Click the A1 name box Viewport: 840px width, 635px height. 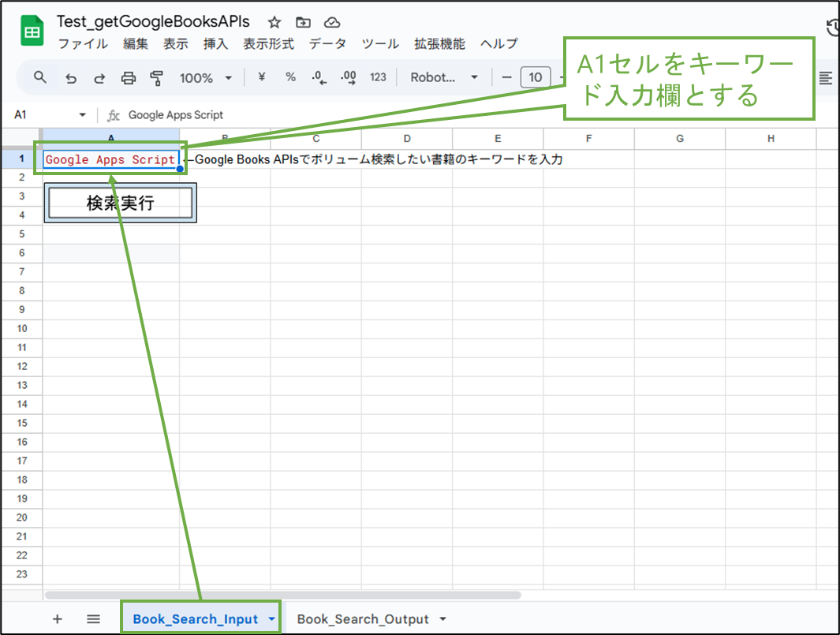coord(21,114)
